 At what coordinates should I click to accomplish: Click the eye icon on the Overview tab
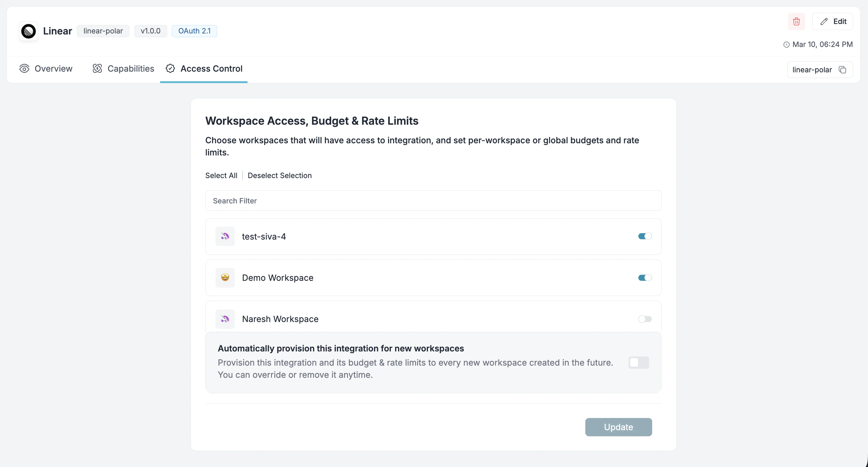click(24, 68)
